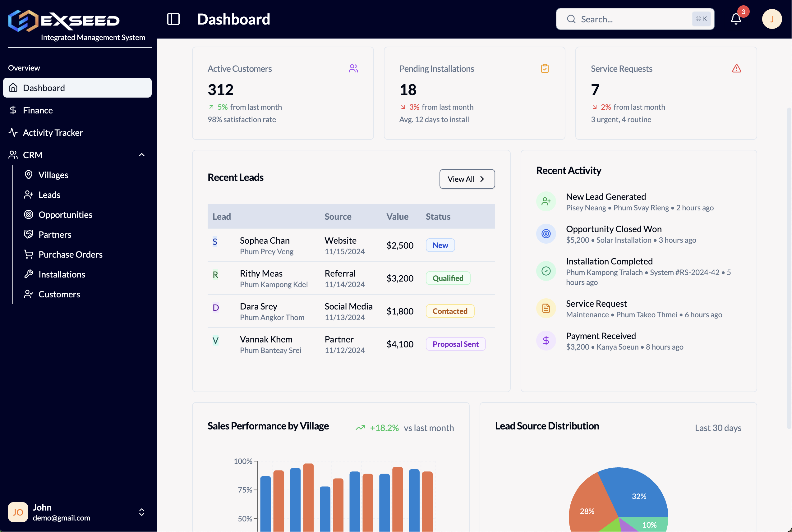Toggle the sidebar with panel icon near Dashboard title

coord(173,19)
